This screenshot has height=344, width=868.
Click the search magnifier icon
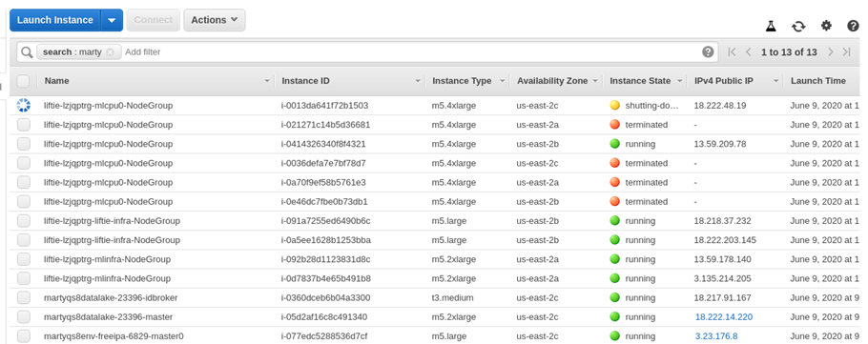(27, 52)
